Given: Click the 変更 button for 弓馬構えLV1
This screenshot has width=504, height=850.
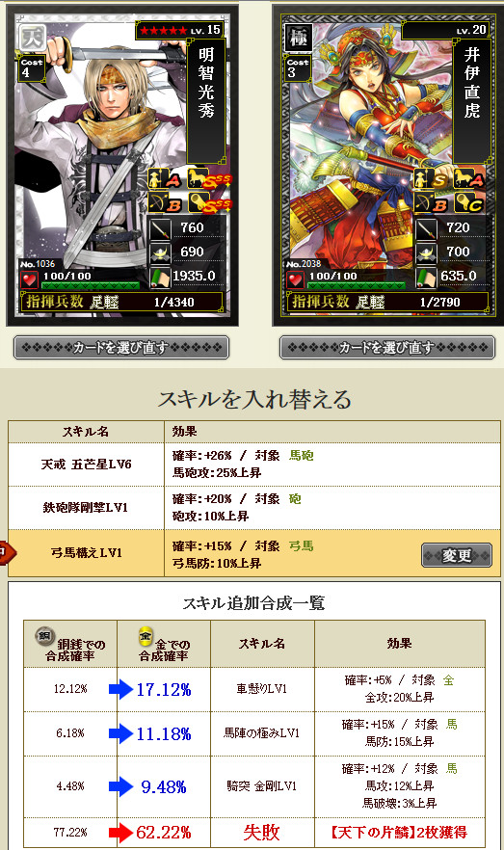Looking at the screenshot, I should click(457, 555).
